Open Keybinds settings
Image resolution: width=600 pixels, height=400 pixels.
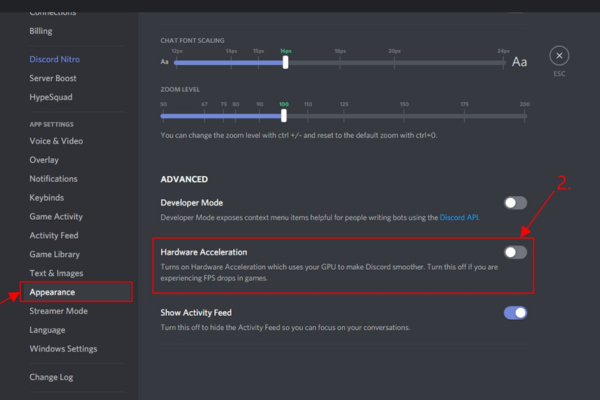[47, 198]
